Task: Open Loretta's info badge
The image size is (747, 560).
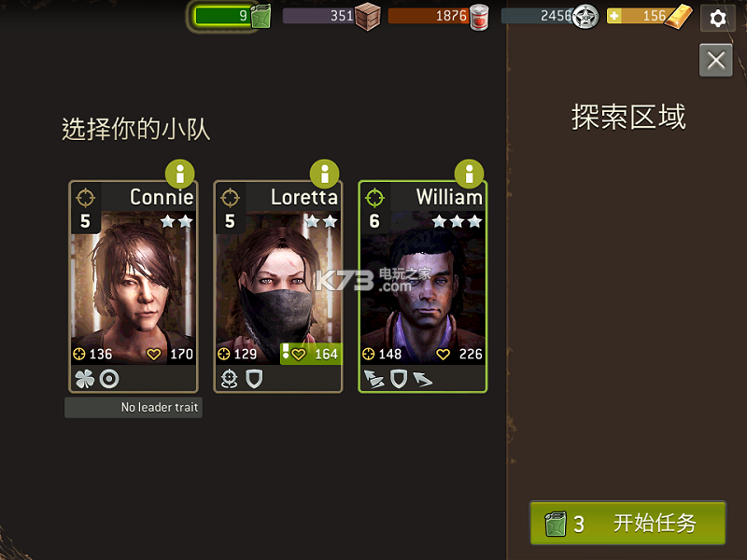Action: [324, 174]
